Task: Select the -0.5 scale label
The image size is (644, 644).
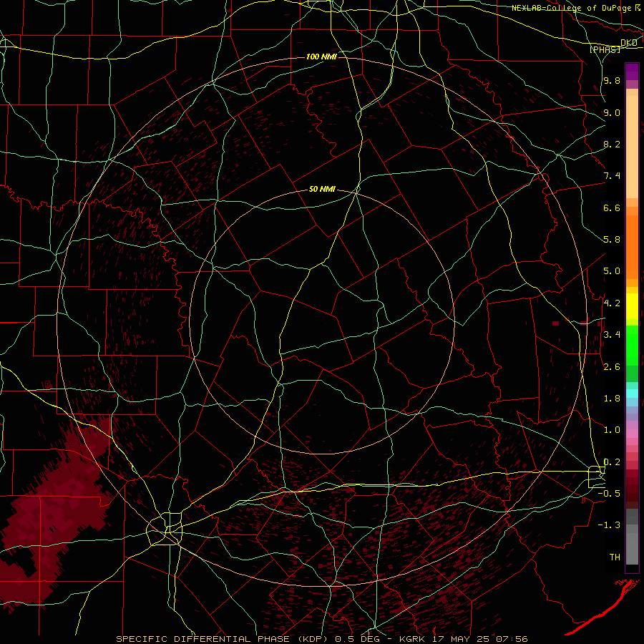Action: coord(610,493)
